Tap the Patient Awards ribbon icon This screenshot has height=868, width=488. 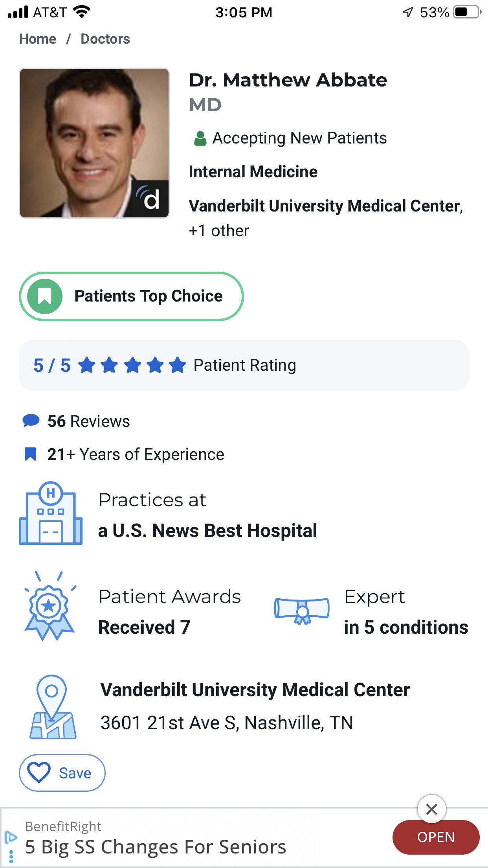click(x=50, y=606)
